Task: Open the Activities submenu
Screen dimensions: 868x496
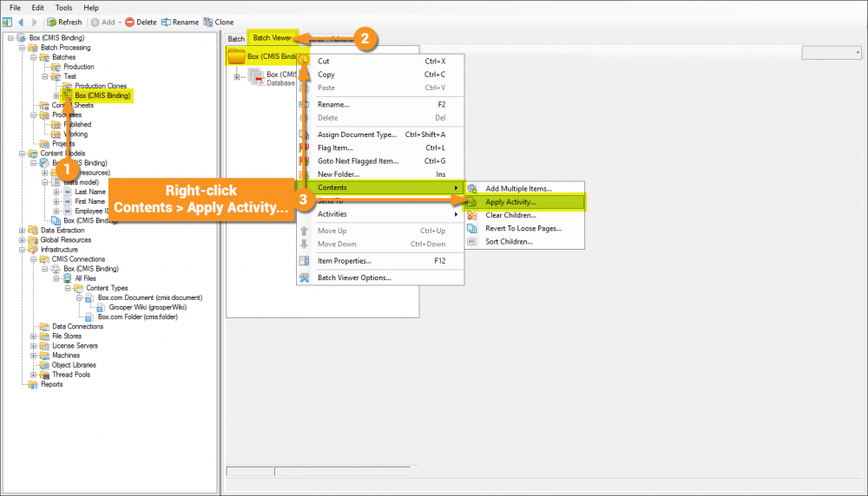Action: click(380, 214)
